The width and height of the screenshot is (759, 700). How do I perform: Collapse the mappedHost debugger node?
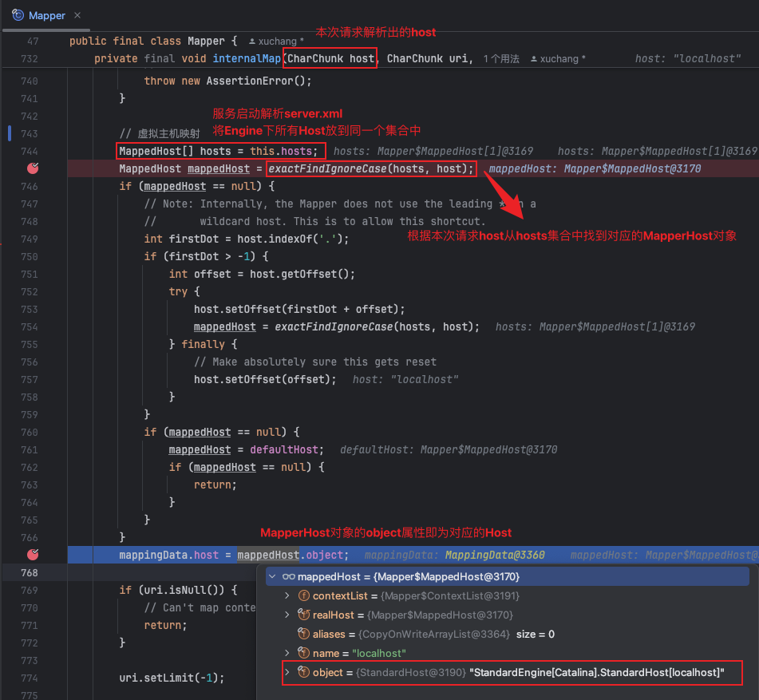[272, 576]
